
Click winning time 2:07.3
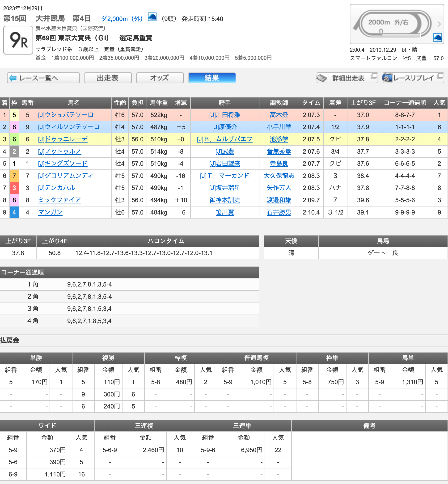pos(311,115)
